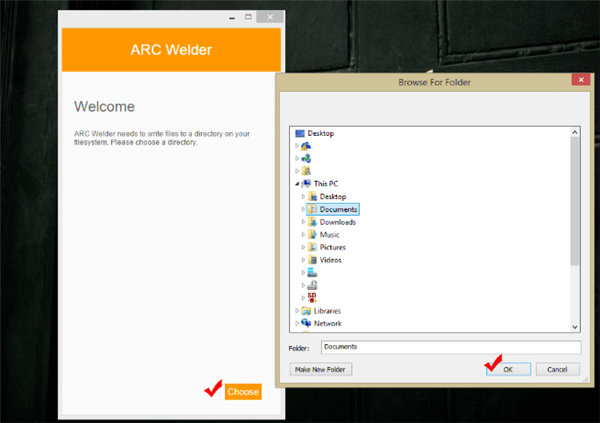Select the Downloads folder icon
Screen dimensions: 600x423
[x=312, y=222]
